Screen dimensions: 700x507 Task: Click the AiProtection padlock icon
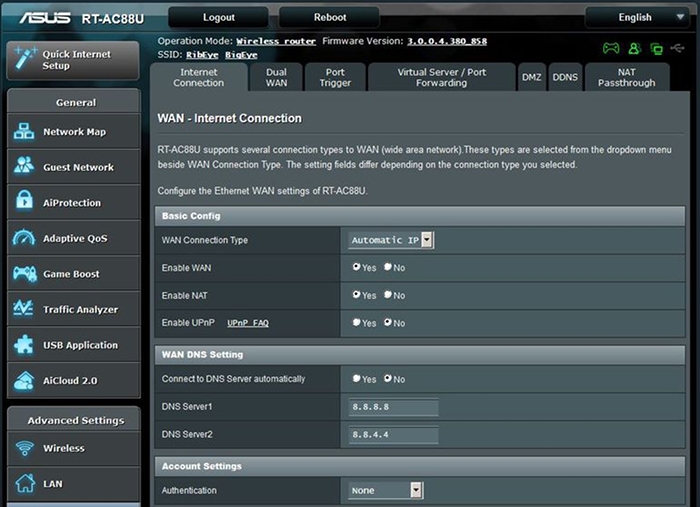(24, 200)
